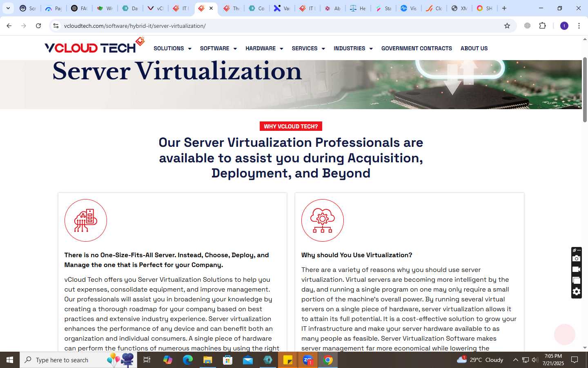Expand the SOFTWARE menu

(218, 48)
